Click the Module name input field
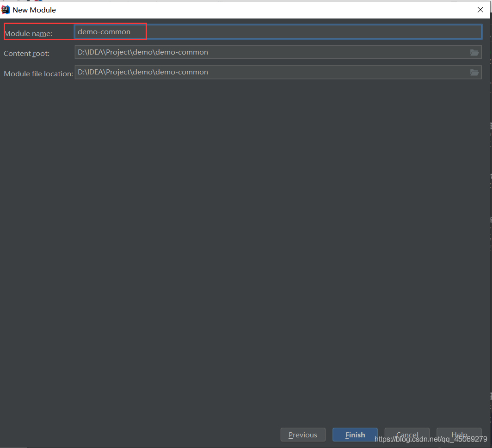Screen dimensions: 492x448 point(278,32)
